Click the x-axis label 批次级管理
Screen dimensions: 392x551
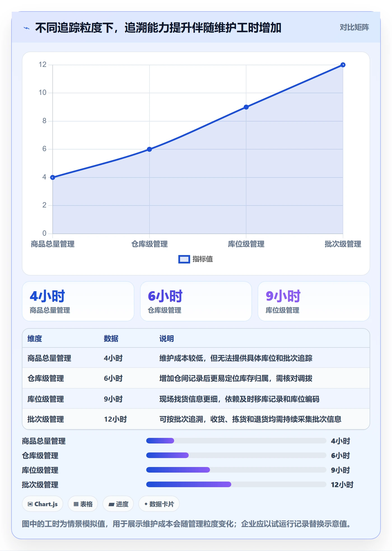click(x=343, y=244)
